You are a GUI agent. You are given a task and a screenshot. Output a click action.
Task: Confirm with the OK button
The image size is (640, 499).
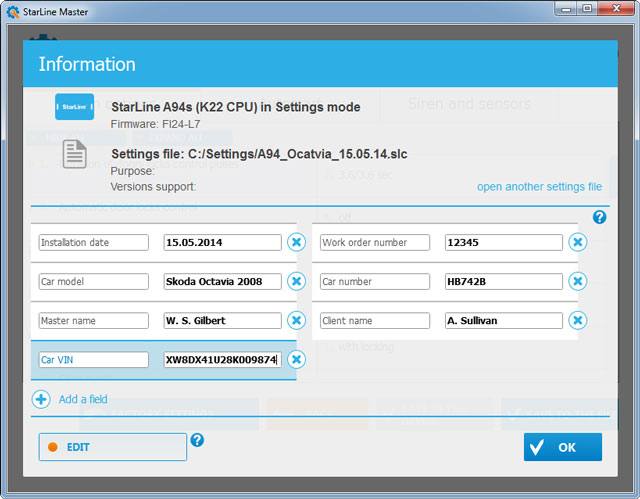[x=563, y=447]
